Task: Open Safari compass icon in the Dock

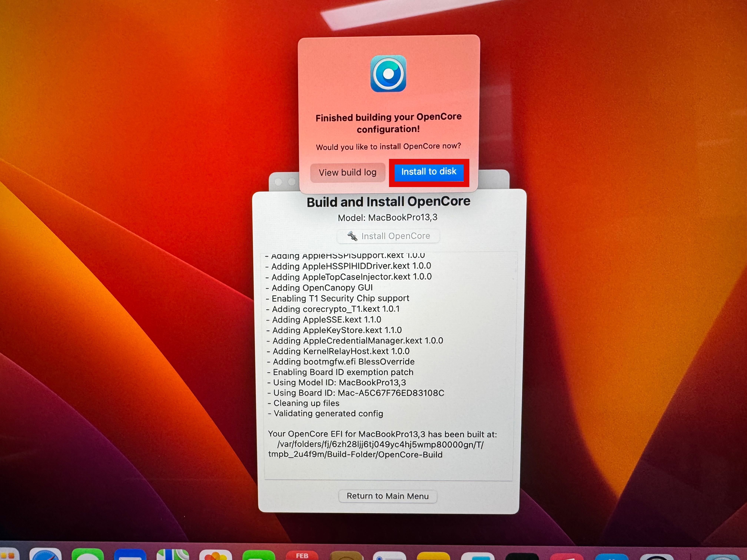Action: click(x=45, y=554)
